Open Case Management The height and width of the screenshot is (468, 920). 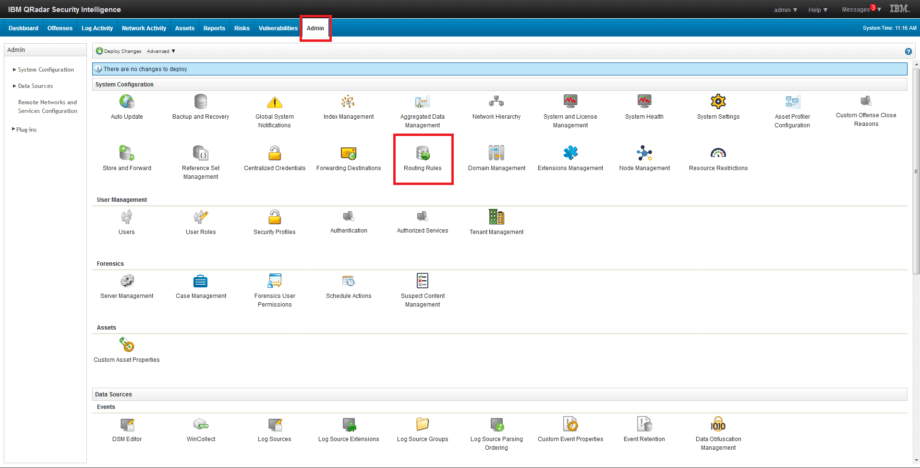click(x=201, y=281)
